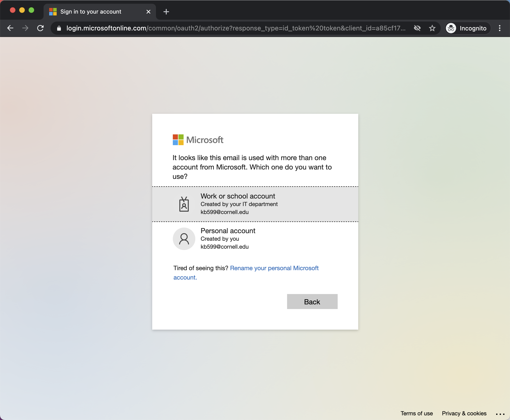The height and width of the screenshot is (420, 510).
Task: Close the 'Sign in to your account' tab
Action: (x=148, y=12)
